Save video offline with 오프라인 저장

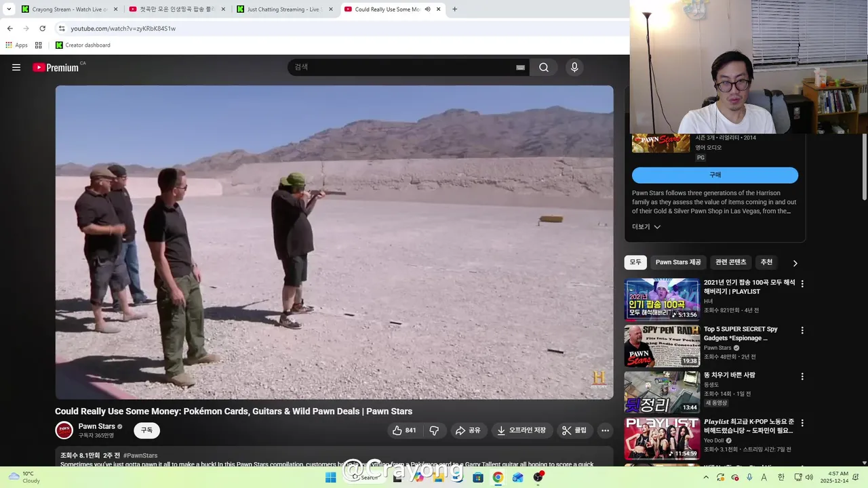(x=521, y=430)
